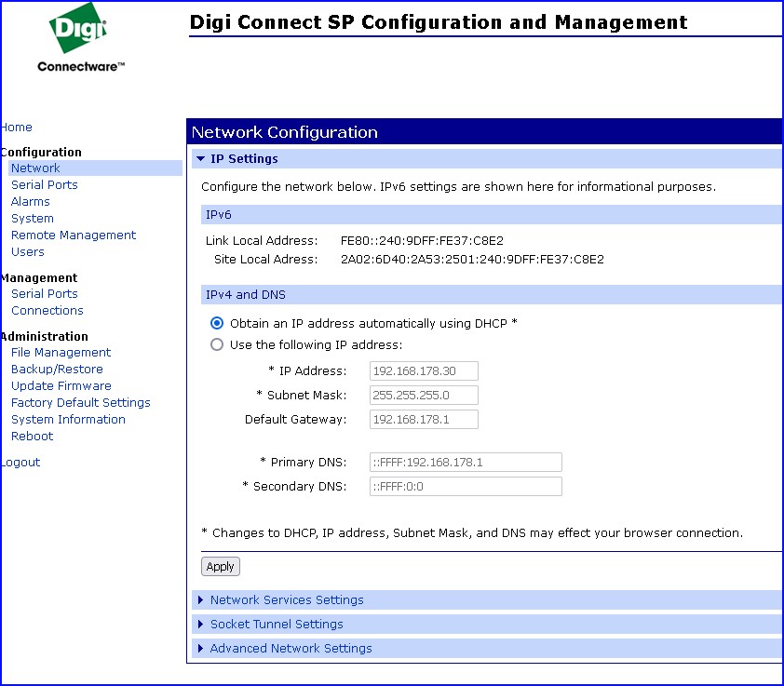Open Update Firmware page
This screenshot has width=784, height=686.
[61, 385]
